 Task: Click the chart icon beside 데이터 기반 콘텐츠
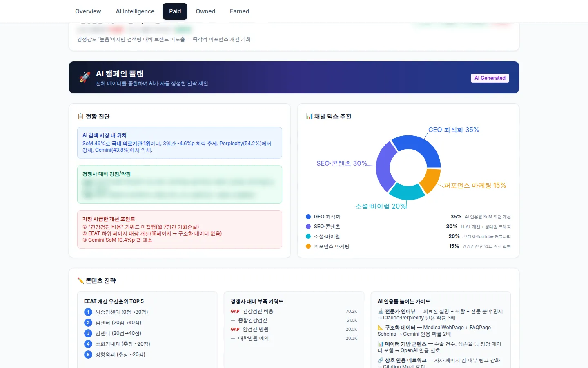coord(381,344)
